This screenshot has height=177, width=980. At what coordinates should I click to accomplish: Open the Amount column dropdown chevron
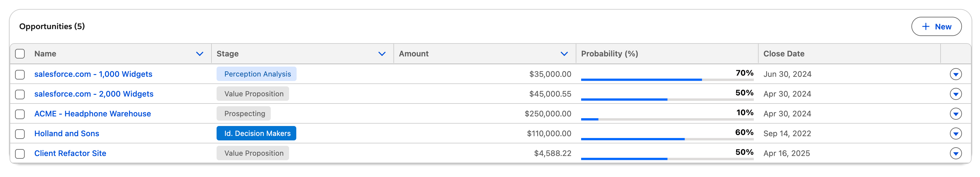pyautogui.click(x=564, y=54)
